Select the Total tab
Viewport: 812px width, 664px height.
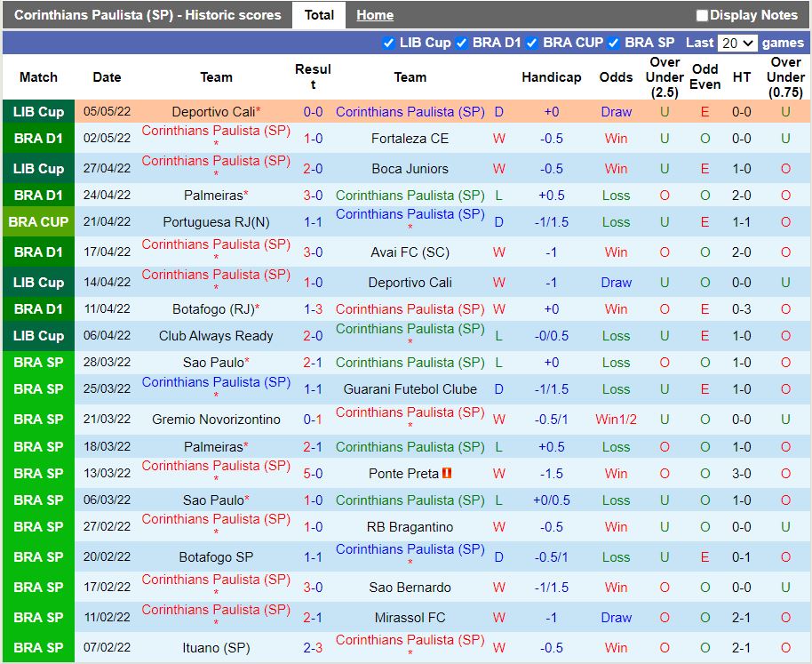click(x=319, y=15)
